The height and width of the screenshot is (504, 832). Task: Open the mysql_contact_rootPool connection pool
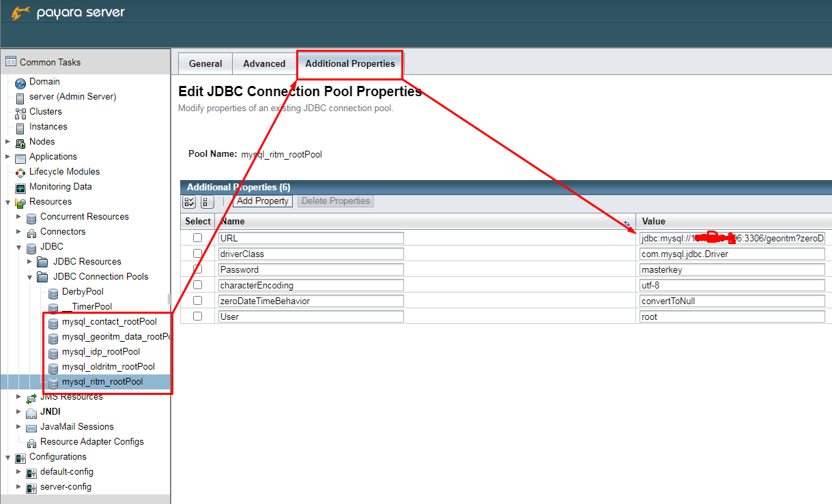(x=109, y=322)
